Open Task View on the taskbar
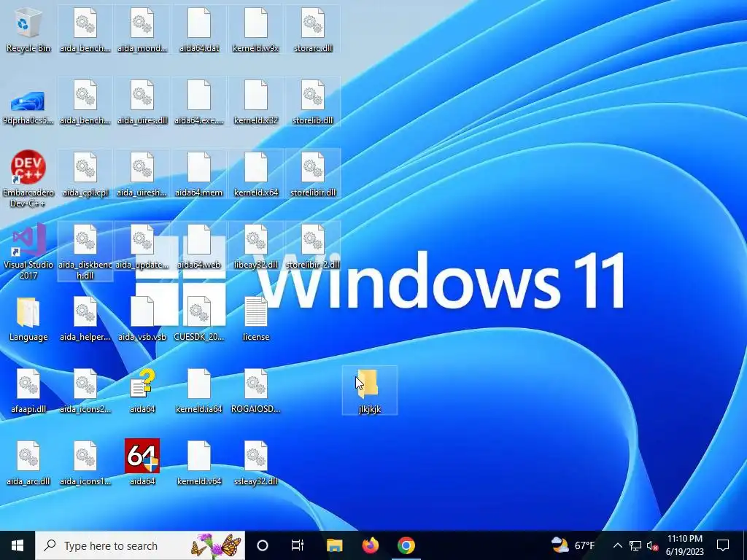The height and width of the screenshot is (560, 747). click(298, 545)
